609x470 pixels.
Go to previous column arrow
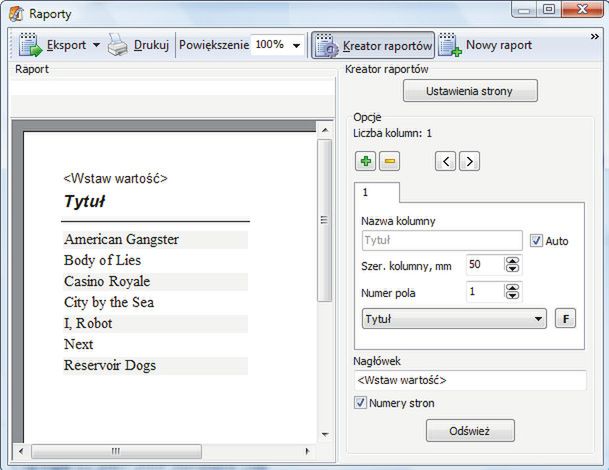pyautogui.click(x=445, y=161)
